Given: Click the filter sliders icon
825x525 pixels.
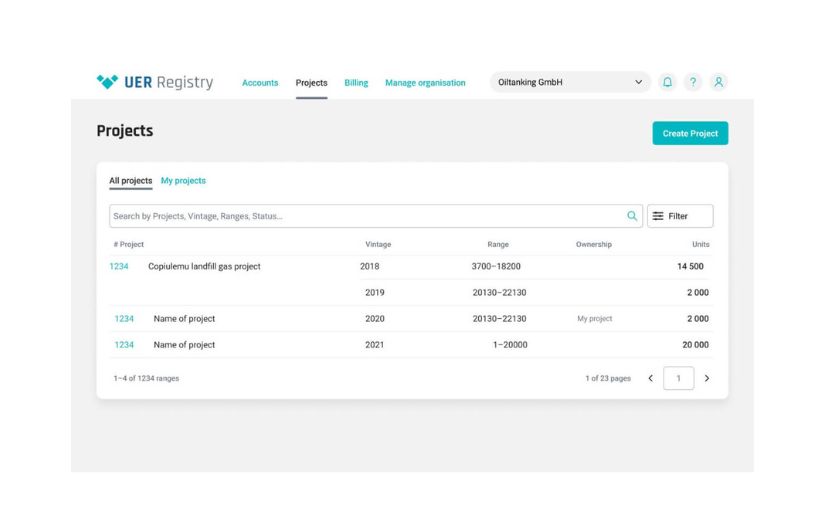Looking at the screenshot, I should coord(658,216).
